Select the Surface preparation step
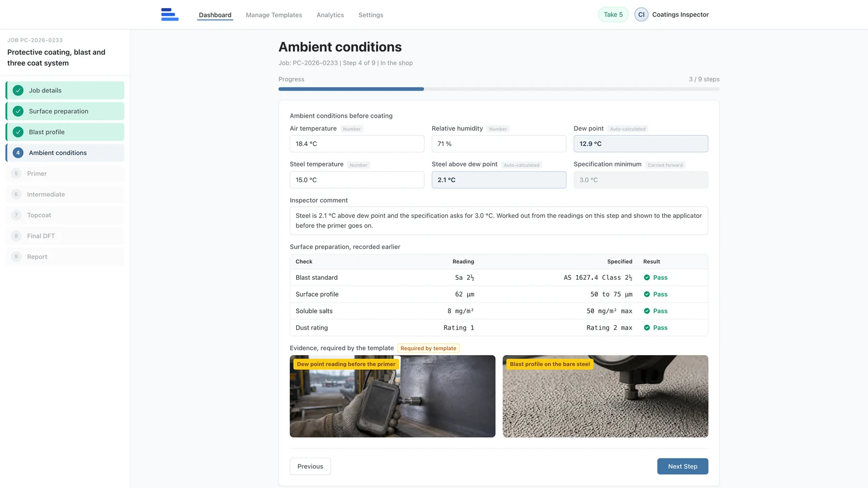 click(65, 111)
